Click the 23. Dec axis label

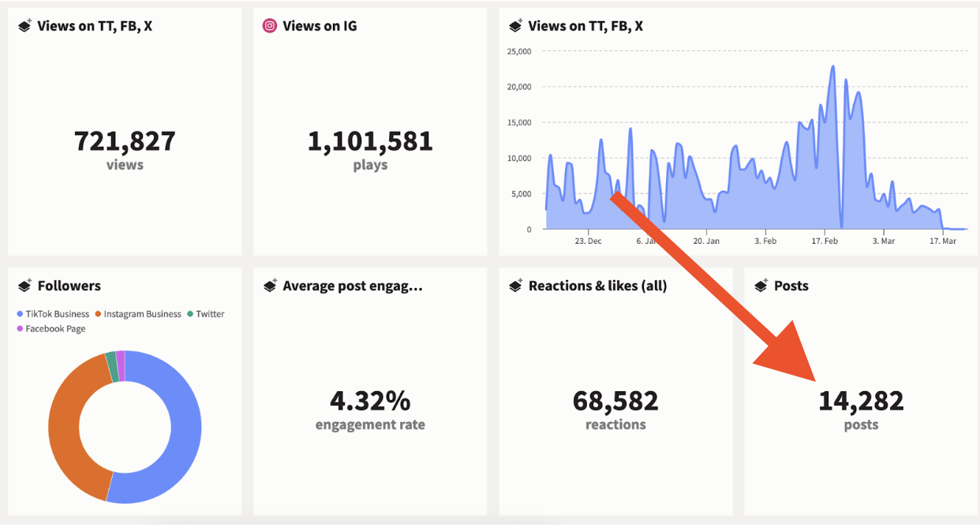click(x=588, y=241)
